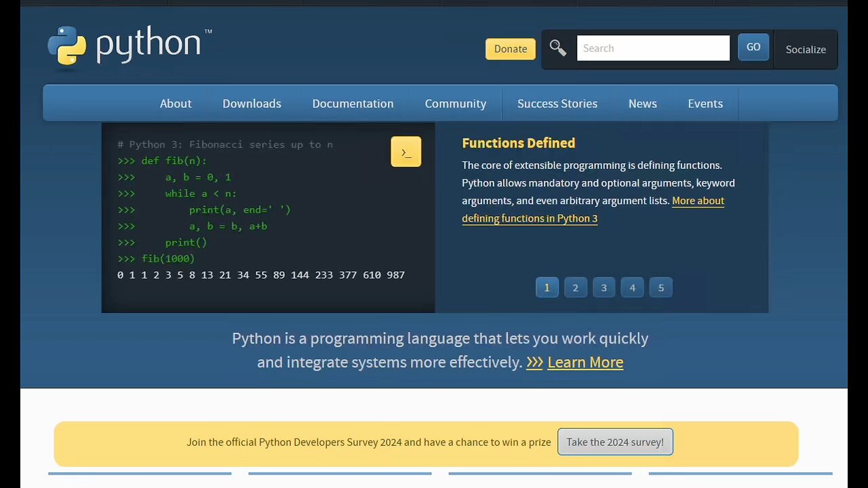
Task: Select slide 1 in the carousel
Action: click(x=547, y=288)
